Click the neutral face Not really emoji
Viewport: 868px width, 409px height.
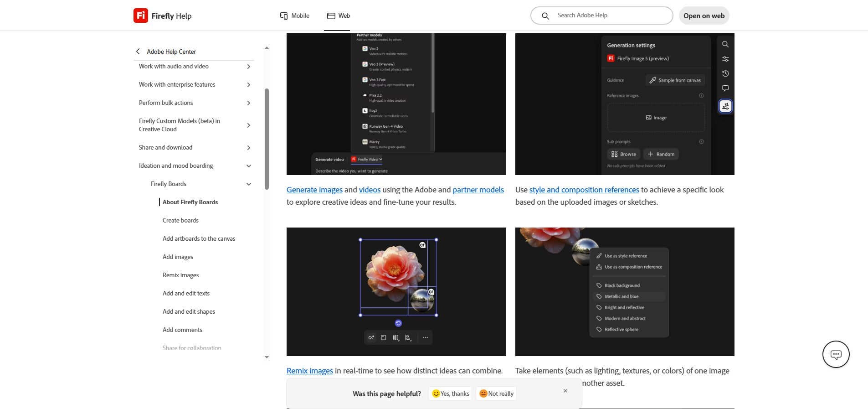483,393
